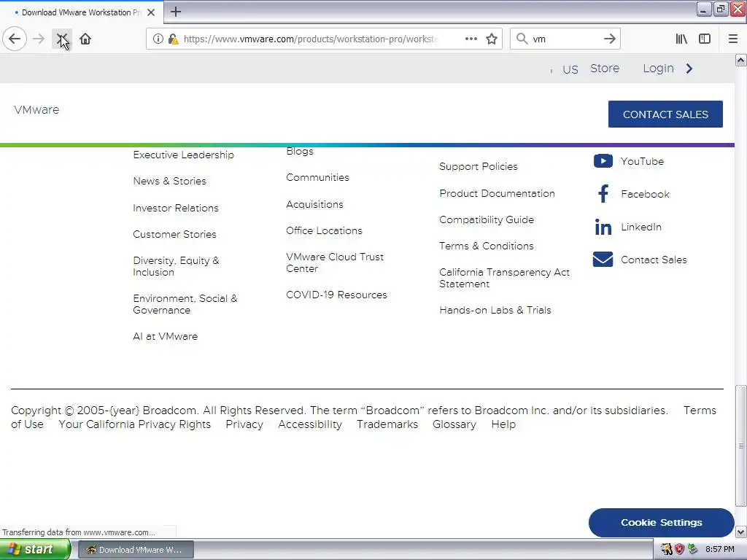Open Environment, Social & Governance link
The image size is (747, 560).
(x=185, y=304)
